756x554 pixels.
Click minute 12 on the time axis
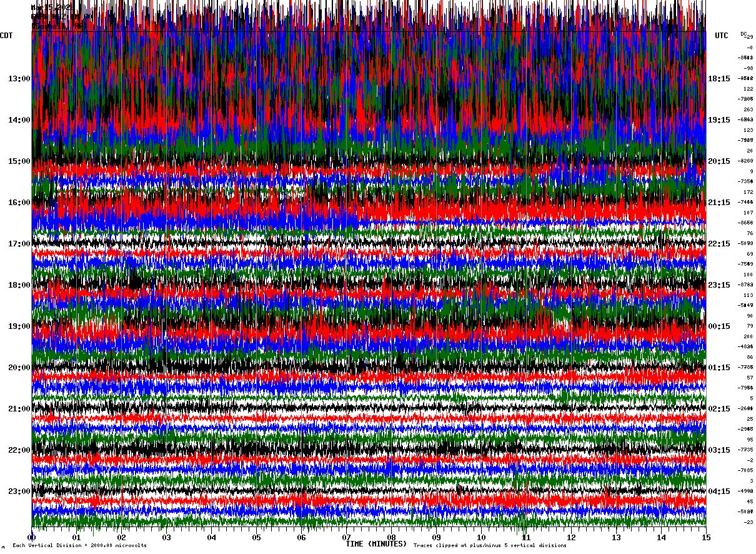click(572, 537)
